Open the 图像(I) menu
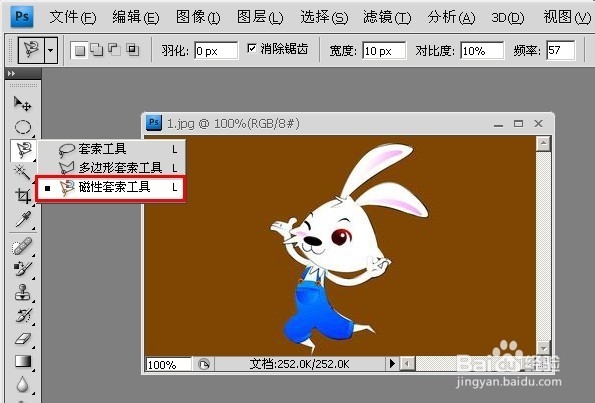 coord(198,17)
